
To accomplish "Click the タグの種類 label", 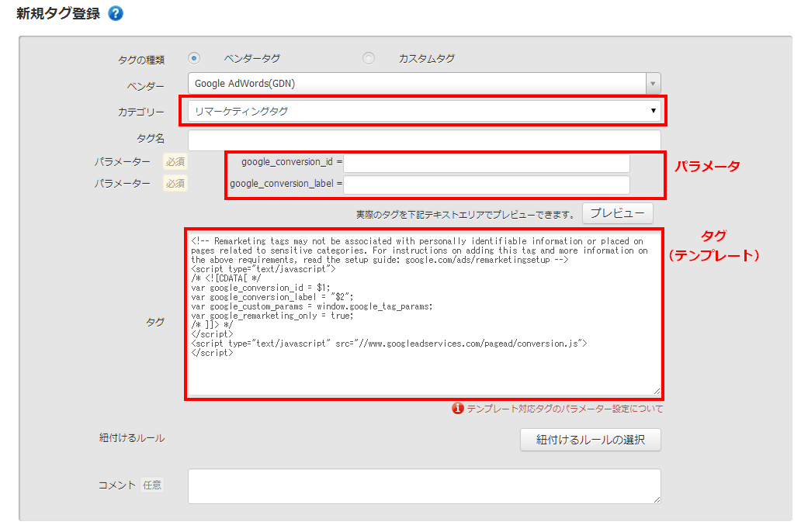I will click(141, 60).
